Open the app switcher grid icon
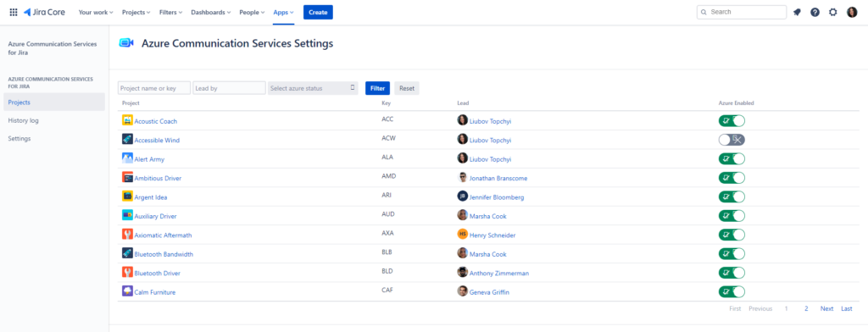Viewport: 868px width, 332px height. pyautogui.click(x=14, y=12)
